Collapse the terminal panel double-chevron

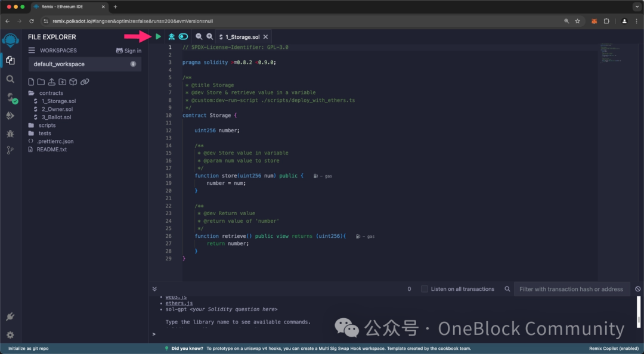point(154,289)
